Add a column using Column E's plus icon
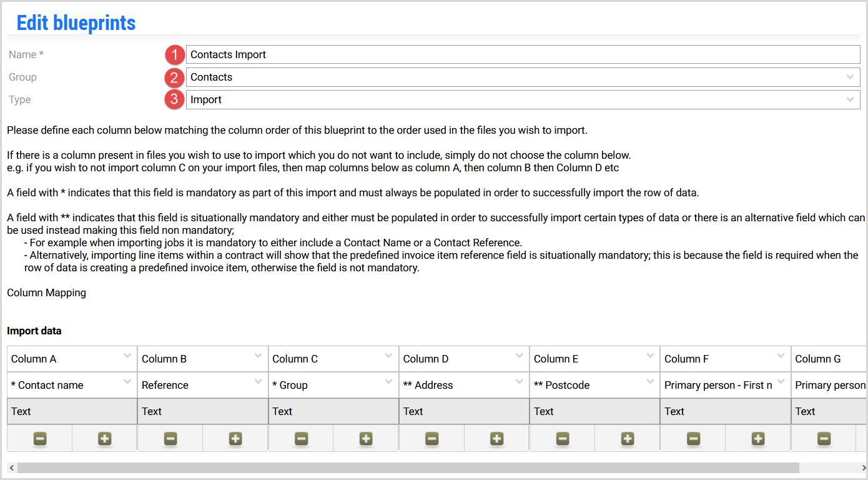The image size is (868, 480). pyautogui.click(x=628, y=439)
